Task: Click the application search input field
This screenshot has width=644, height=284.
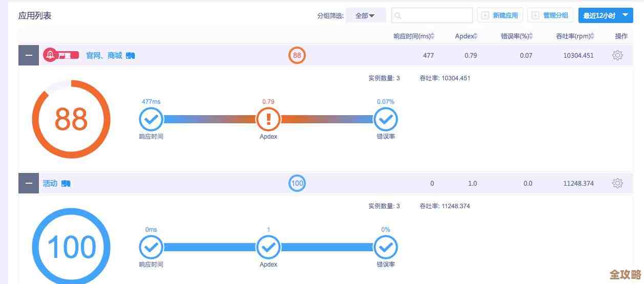Action: (x=432, y=15)
